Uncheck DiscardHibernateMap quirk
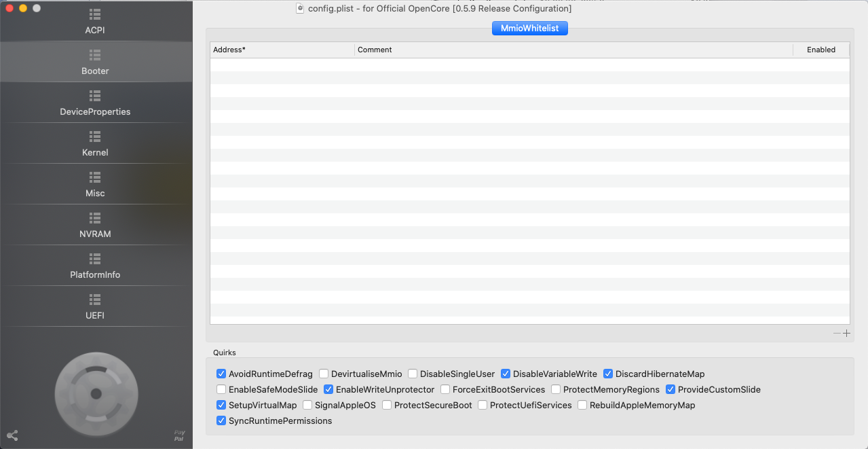The image size is (868, 449). click(608, 374)
